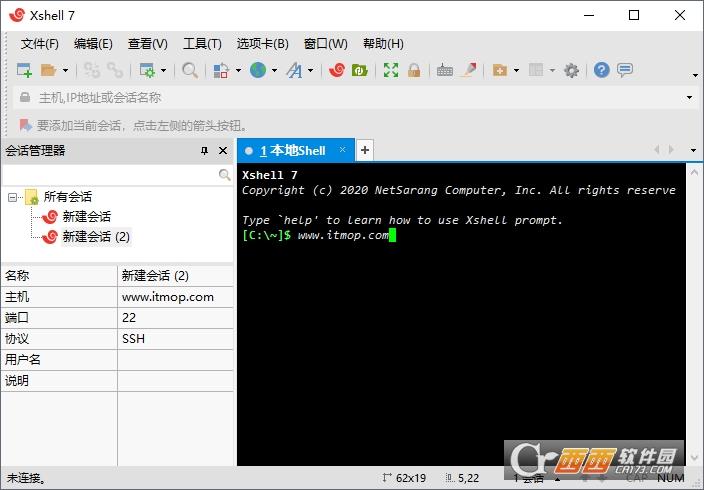Open the Help question mark icon
Image resolution: width=704 pixels, height=490 pixels.
point(601,70)
